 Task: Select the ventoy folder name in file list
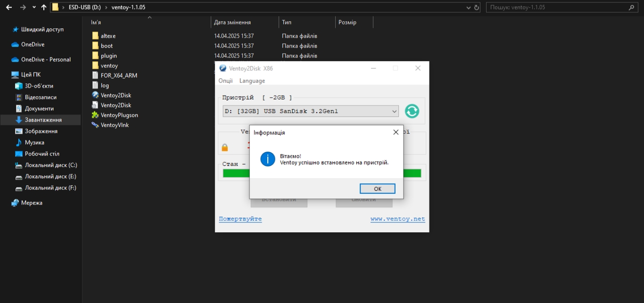(x=109, y=66)
